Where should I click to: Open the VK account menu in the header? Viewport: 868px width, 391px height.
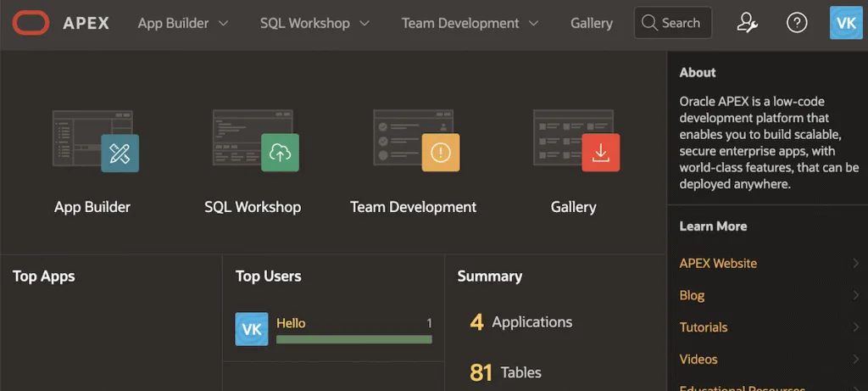(x=846, y=23)
